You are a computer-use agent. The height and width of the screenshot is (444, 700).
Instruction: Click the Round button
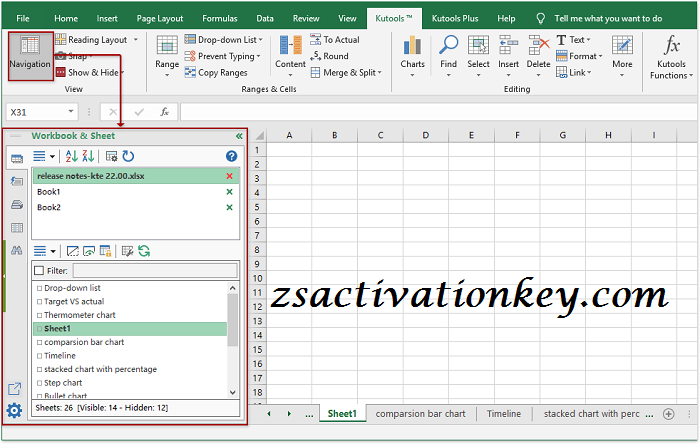(x=329, y=56)
